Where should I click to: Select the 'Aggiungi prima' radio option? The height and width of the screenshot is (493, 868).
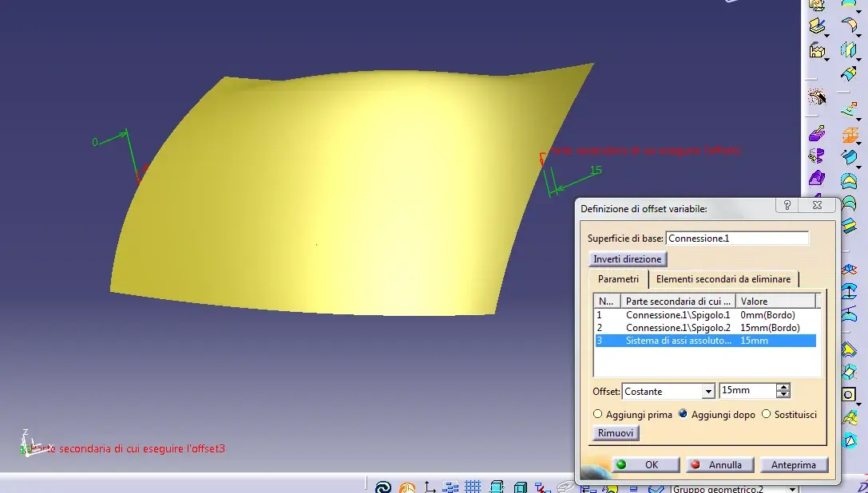(598, 415)
